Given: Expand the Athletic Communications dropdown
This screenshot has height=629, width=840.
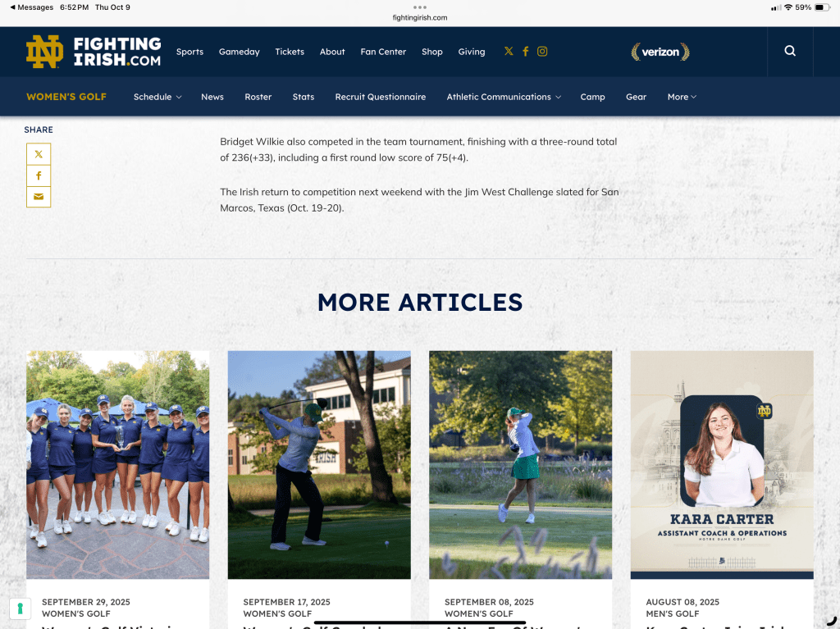Looking at the screenshot, I should [x=504, y=97].
